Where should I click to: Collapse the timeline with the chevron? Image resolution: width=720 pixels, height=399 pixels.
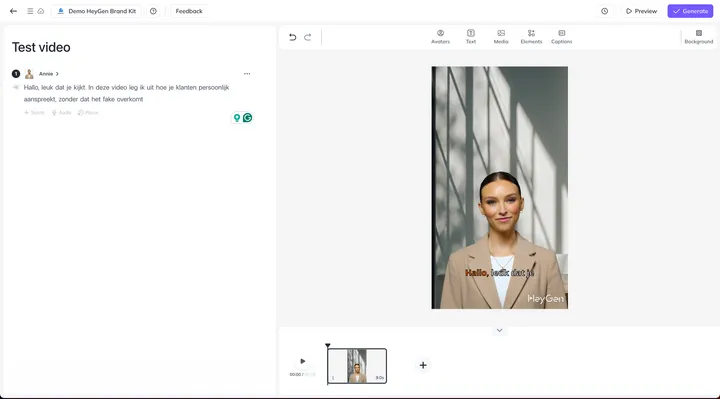pos(500,330)
